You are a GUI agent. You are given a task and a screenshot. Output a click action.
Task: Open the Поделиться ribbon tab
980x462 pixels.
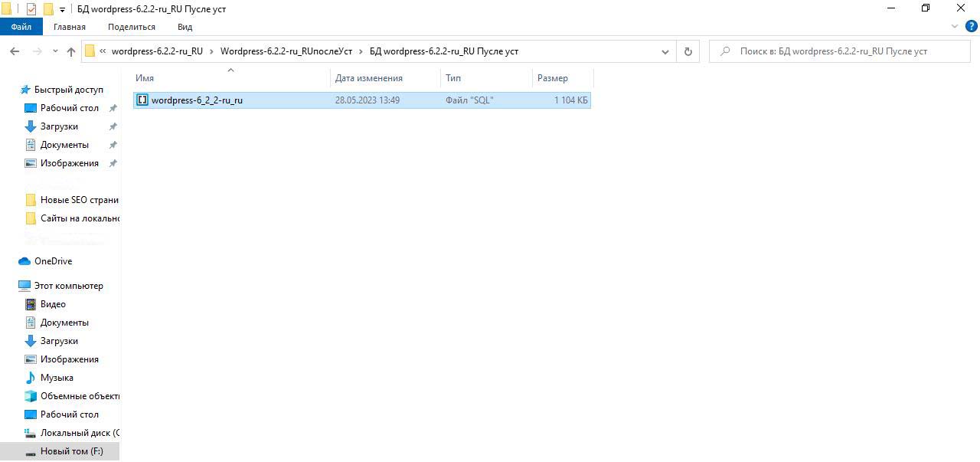(x=131, y=27)
